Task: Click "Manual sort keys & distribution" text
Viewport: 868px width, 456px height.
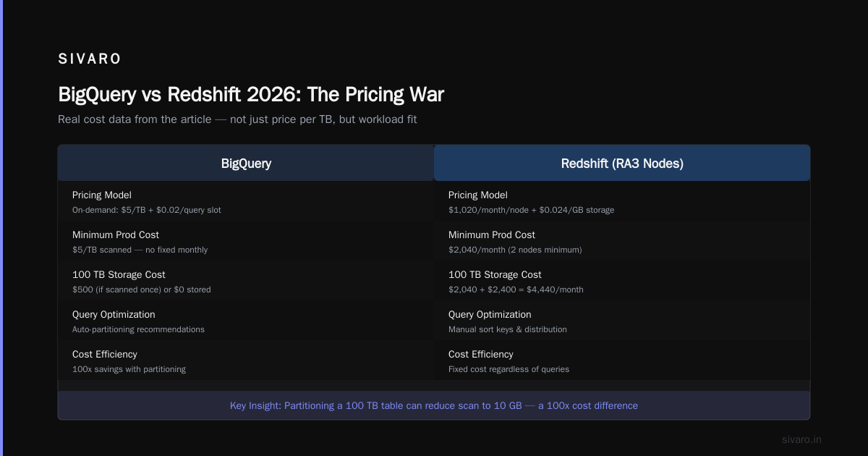Action: coord(508,329)
